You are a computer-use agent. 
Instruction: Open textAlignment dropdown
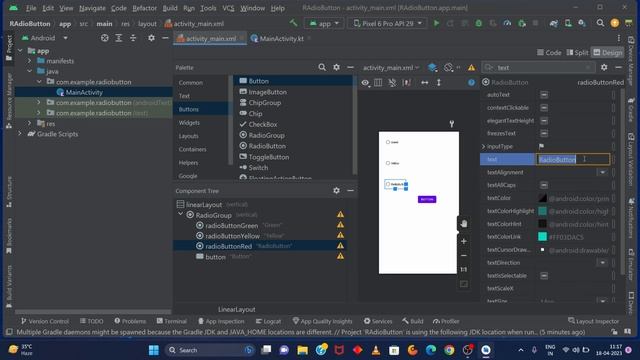[x=603, y=172]
